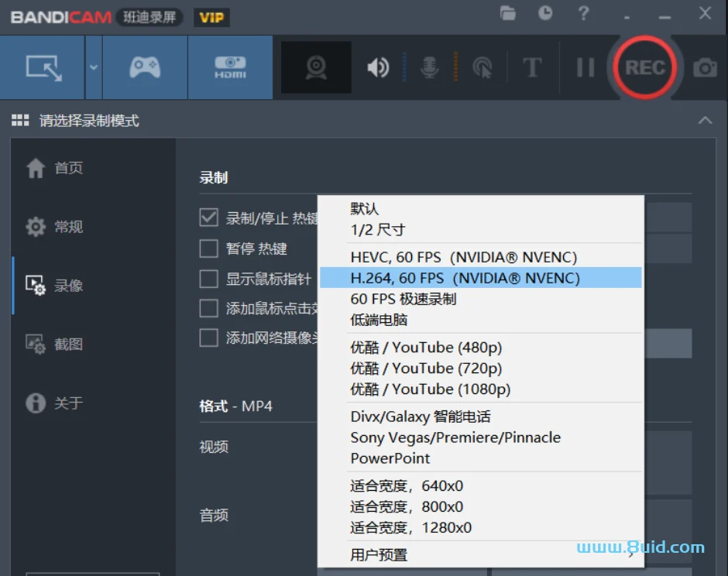Screen dimensions: 728x576
Task: Click the VIP badge in title bar
Action: 211,16
